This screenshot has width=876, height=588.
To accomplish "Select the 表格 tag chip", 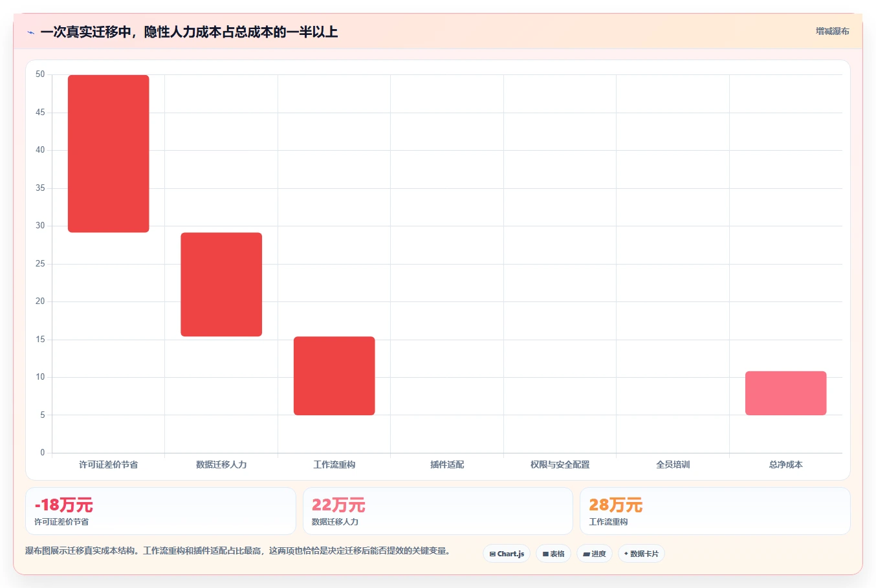I will [x=553, y=554].
